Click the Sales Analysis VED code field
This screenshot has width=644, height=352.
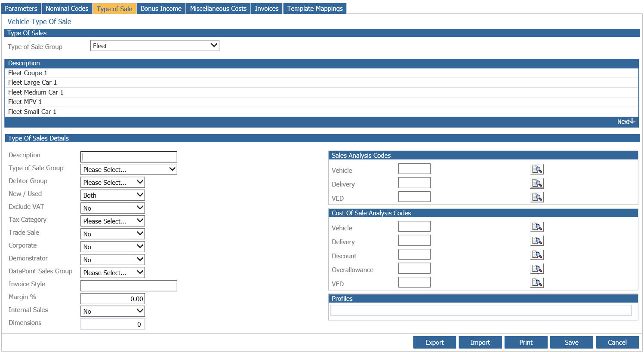[x=414, y=197]
